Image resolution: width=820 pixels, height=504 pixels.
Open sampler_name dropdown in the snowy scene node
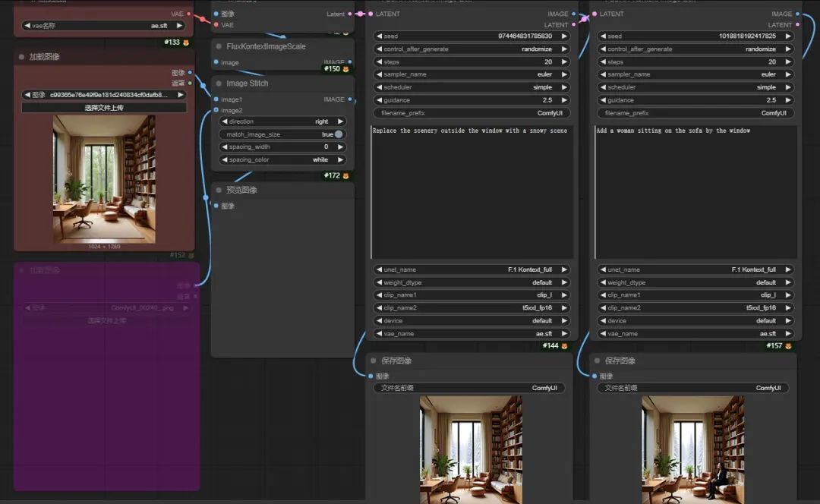471,74
